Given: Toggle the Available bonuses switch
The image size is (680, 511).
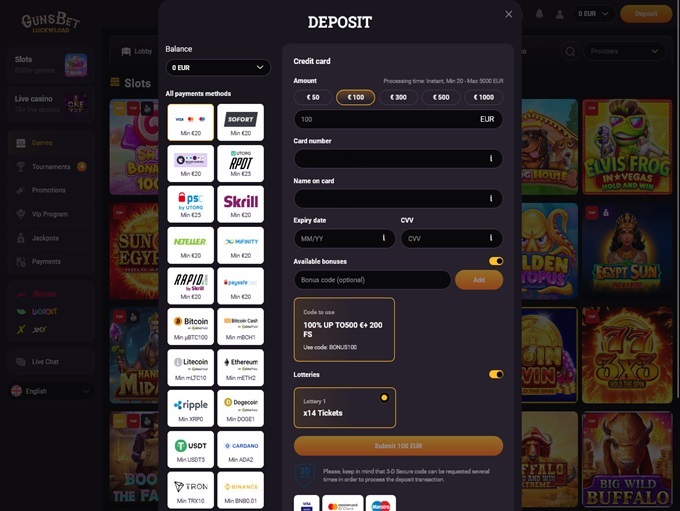Looking at the screenshot, I should pyautogui.click(x=495, y=261).
